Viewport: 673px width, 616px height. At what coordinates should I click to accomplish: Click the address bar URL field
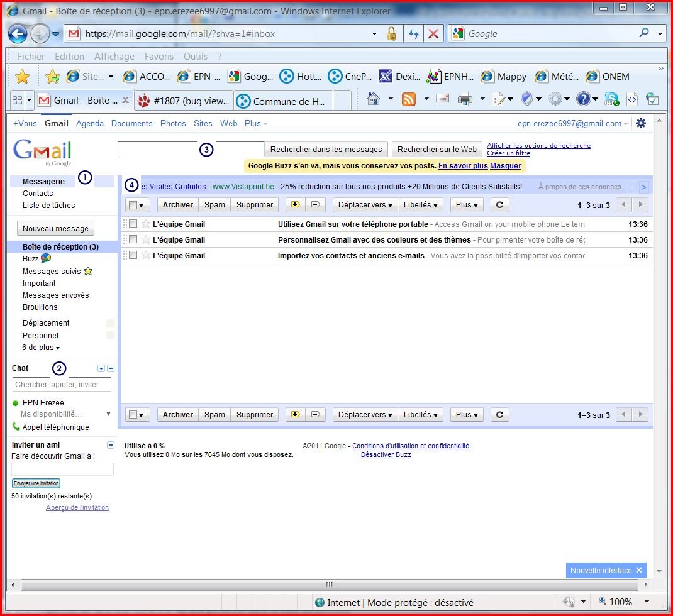click(x=223, y=34)
